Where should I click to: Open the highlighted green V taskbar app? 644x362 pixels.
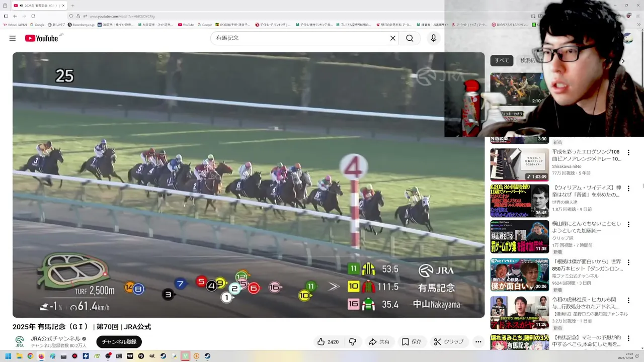coord(185,356)
